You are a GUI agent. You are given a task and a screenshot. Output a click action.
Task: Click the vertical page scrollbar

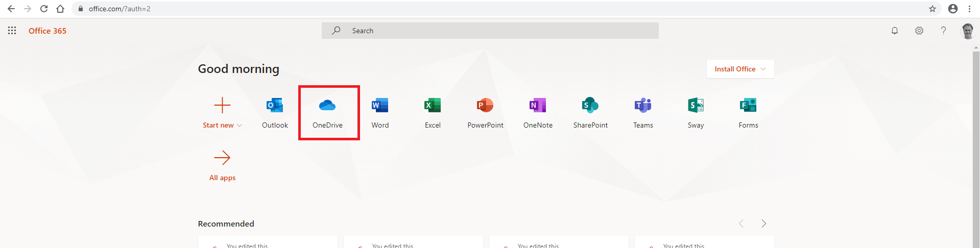tap(976, 150)
